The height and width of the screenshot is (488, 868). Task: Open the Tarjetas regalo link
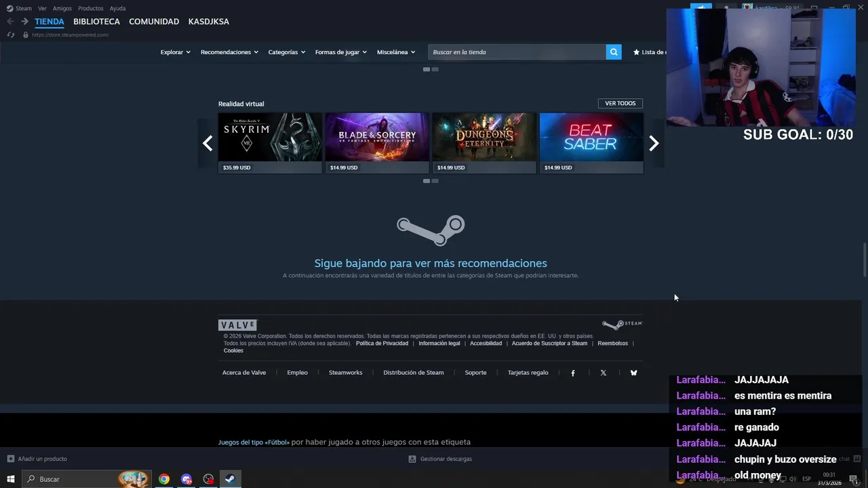click(x=528, y=373)
